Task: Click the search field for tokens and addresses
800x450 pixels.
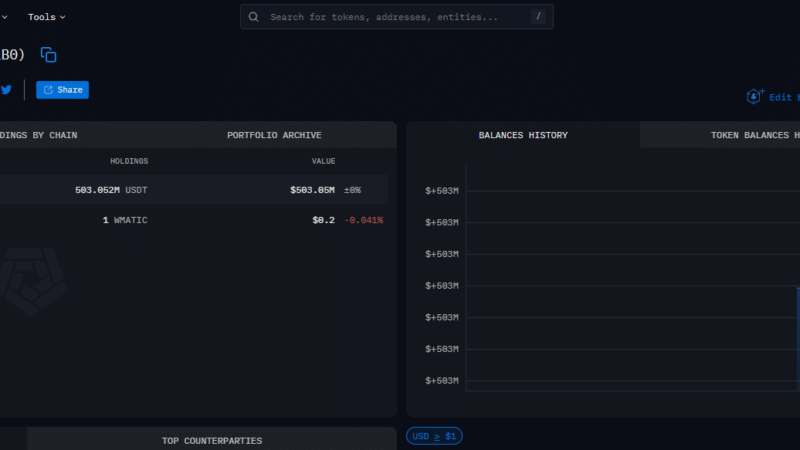Action: tap(396, 17)
